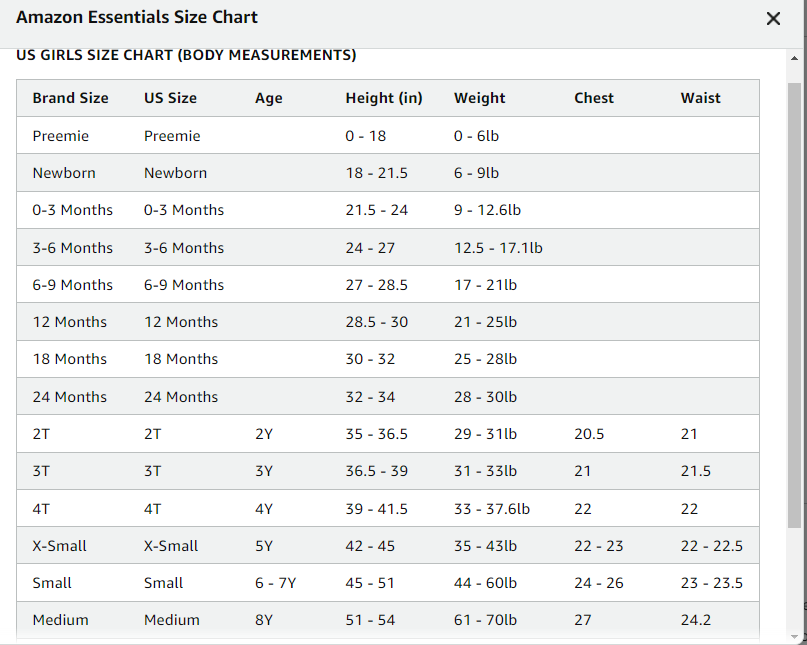This screenshot has width=807, height=645.
Task: Click the age value "5Y"
Action: click(264, 546)
